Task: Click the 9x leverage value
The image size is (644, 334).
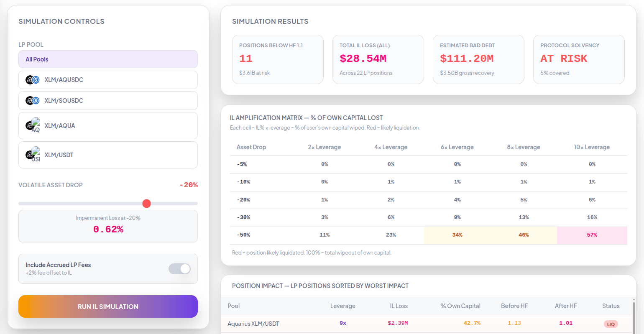Action: coord(343,323)
